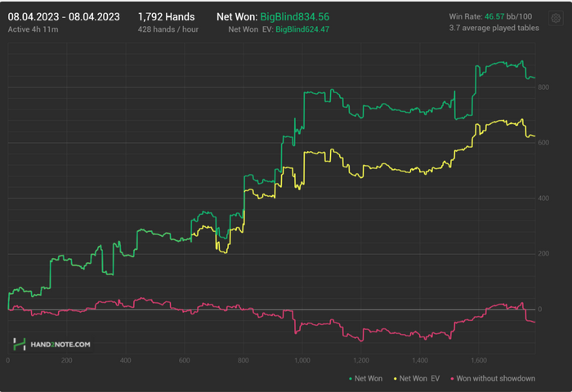572x392 pixels.
Task: Click the 800 y-axis label
Action: 543,87
